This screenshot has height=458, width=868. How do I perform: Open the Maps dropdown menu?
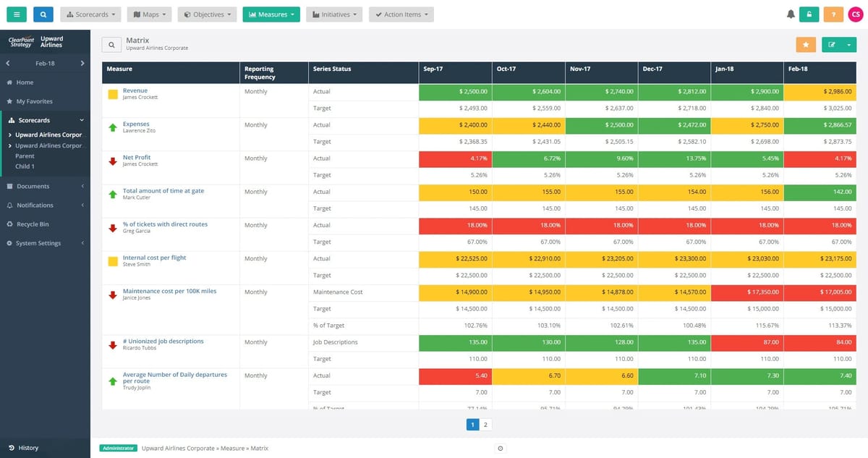[x=150, y=14]
